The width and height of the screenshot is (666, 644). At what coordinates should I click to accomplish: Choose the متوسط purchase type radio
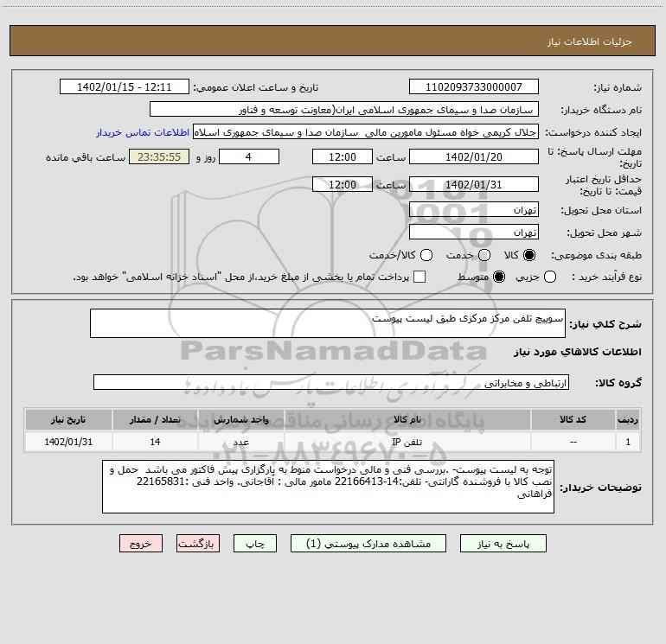point(499,277)
